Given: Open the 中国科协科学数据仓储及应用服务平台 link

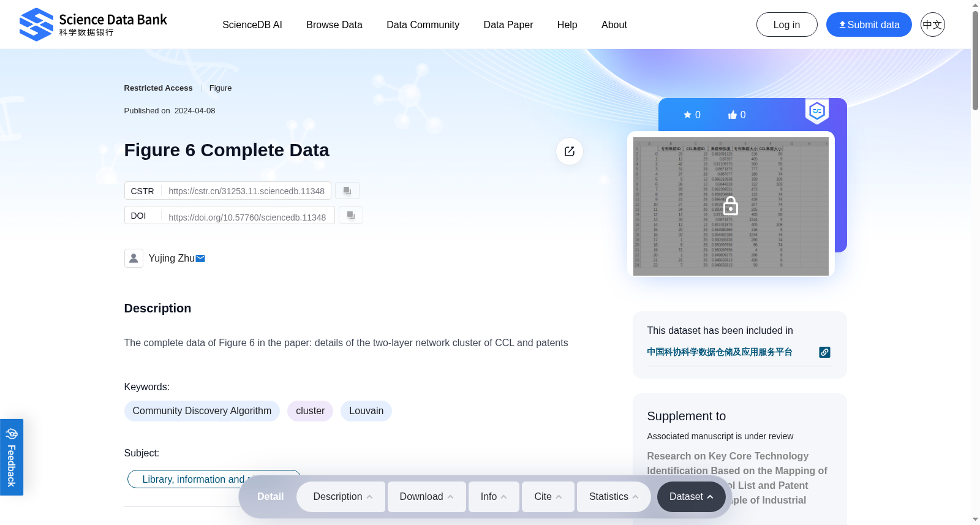Looking at the screenshot, I should [720, 352].
